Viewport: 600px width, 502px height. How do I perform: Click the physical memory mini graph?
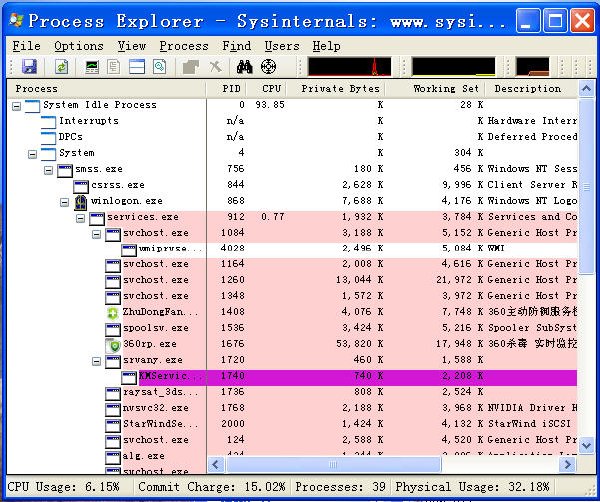click(532, 67)
